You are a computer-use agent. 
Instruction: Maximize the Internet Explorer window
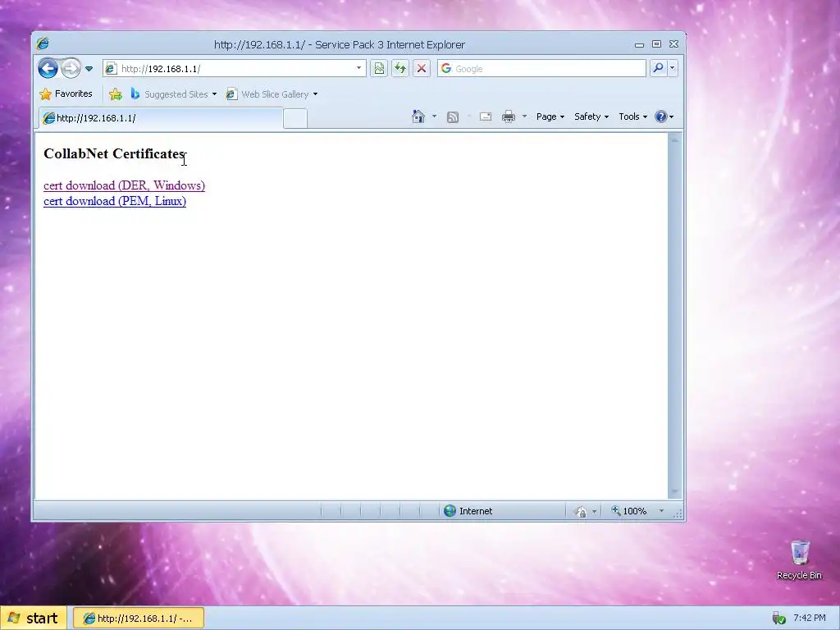coord(656,44)
